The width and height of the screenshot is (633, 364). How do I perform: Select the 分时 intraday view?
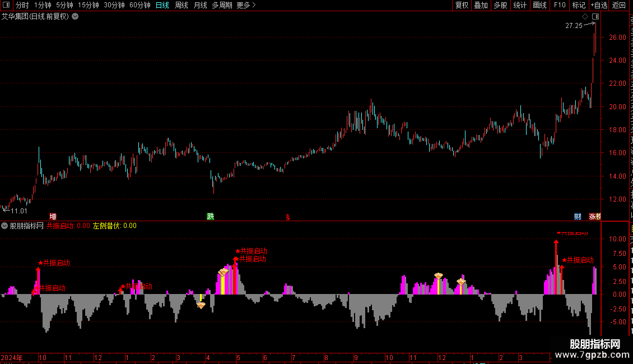pos(22,5)
